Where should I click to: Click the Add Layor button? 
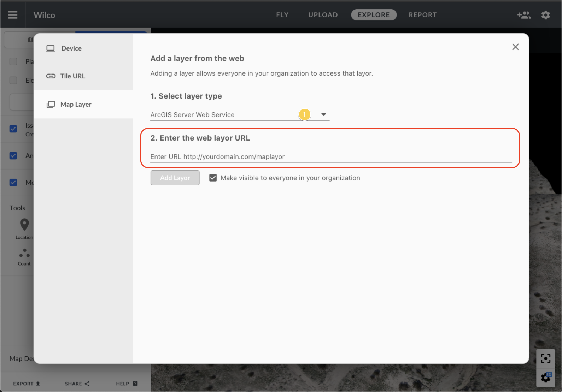175,178
